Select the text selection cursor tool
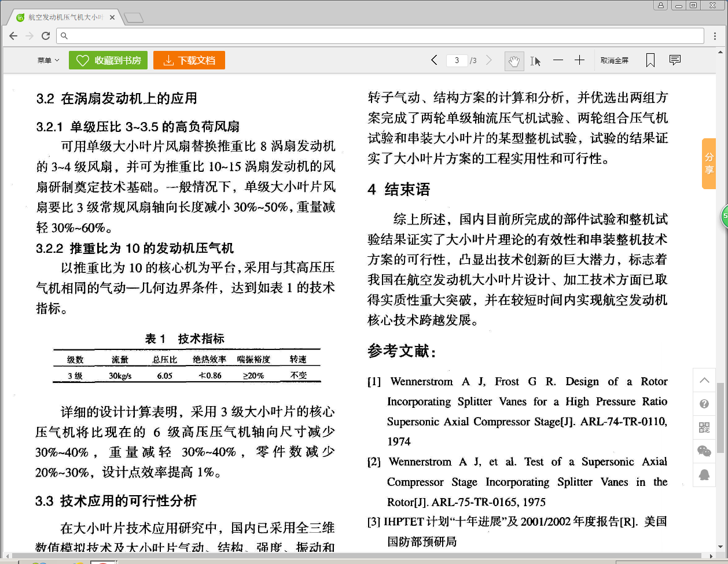This screenshot has height=564, width=728. (535, 61)
